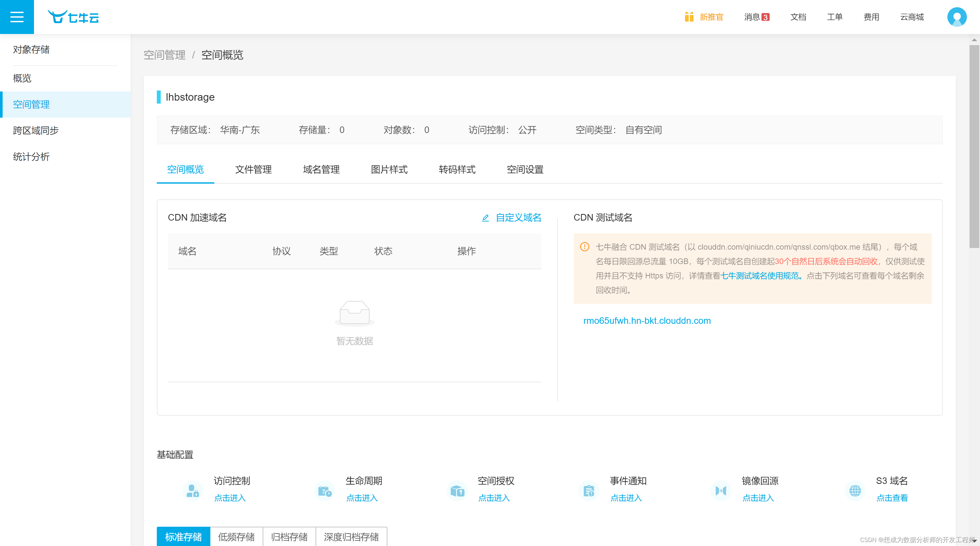Click the 状态 column header

coord(383,251)
